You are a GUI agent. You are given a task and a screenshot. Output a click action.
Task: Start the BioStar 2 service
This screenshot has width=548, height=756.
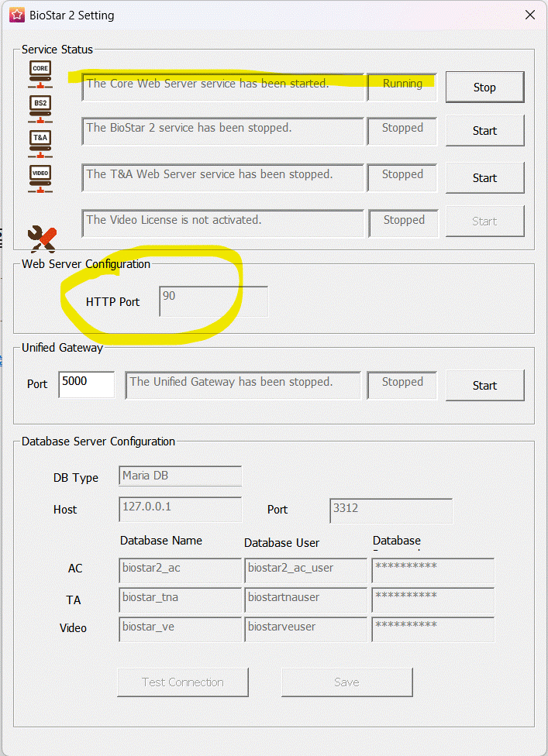click(x=484, y=131)
